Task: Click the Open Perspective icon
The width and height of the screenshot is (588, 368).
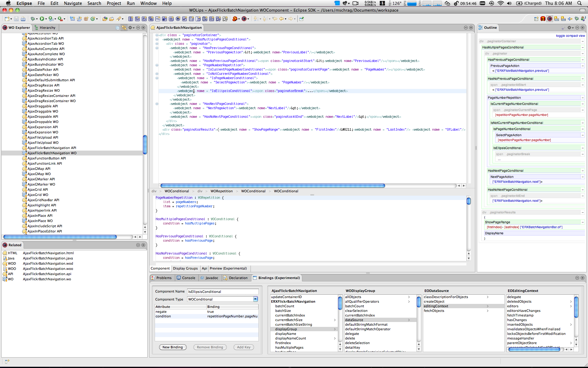Action: click(536, 19)
